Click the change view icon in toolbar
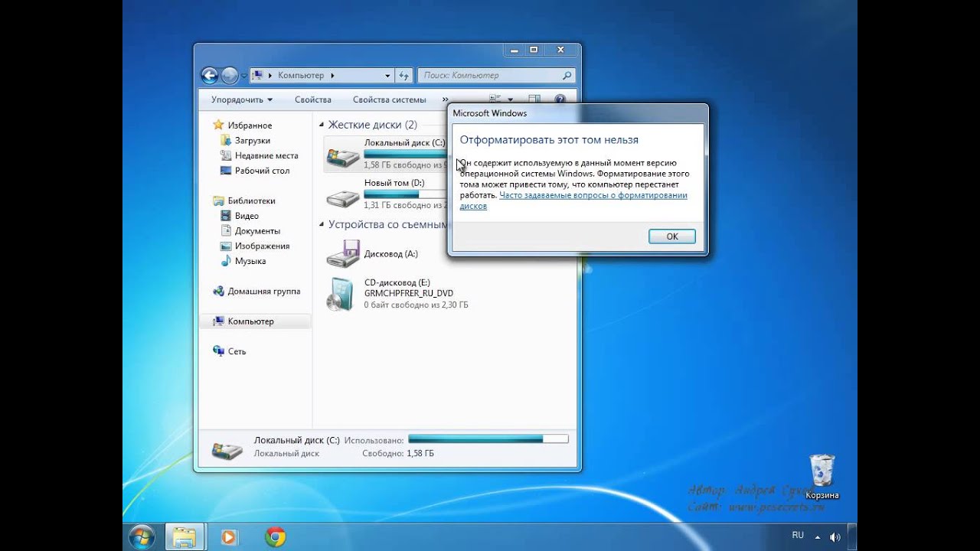980x551 pixels. pos(495,99)
